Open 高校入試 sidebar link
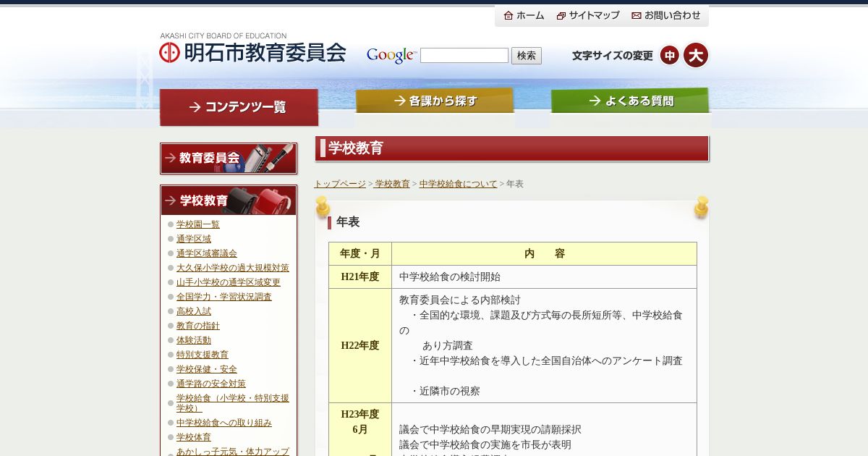 click(194, 311)
